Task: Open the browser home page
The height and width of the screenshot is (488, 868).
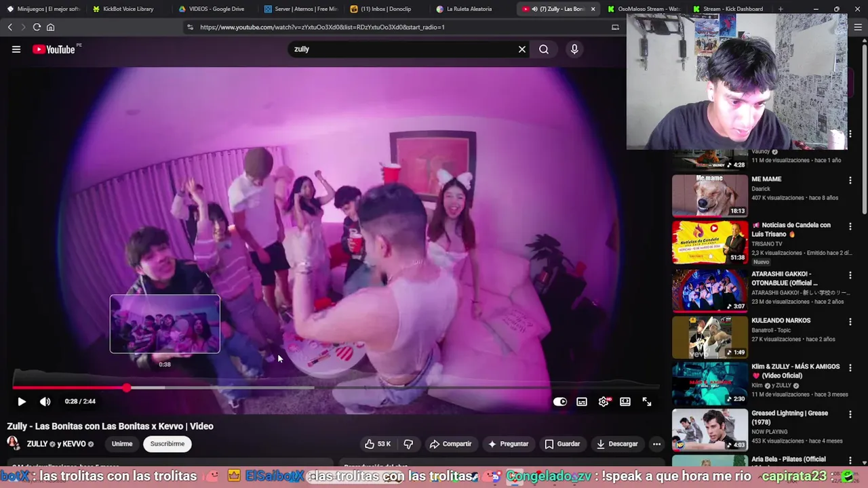Action: point(50,27)
